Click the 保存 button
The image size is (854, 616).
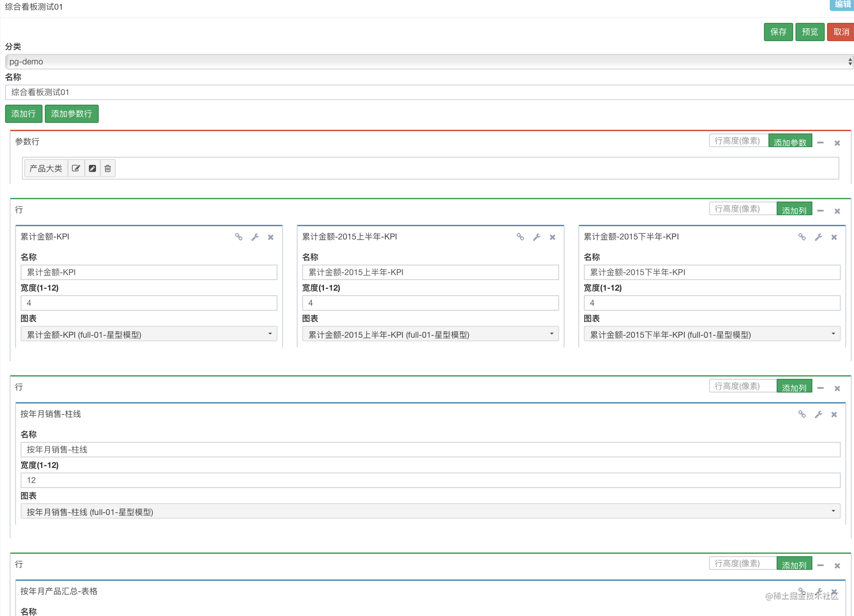pos(779,32)
